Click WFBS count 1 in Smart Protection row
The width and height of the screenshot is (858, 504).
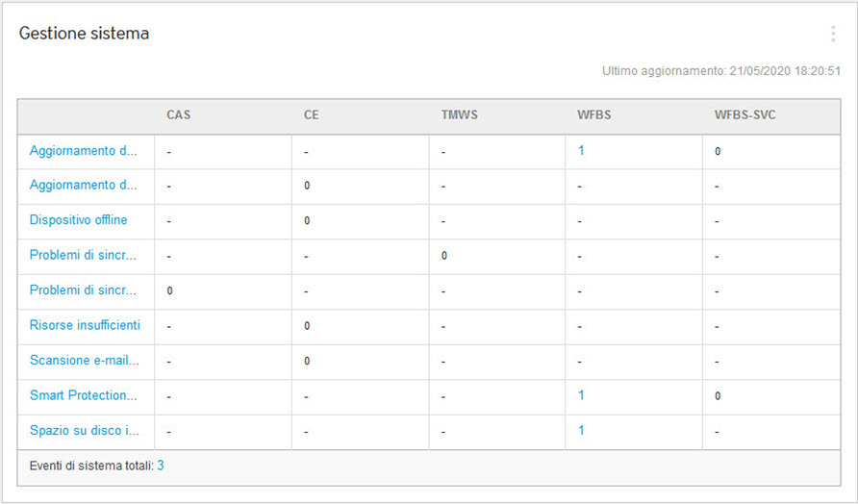click(581, 395)
